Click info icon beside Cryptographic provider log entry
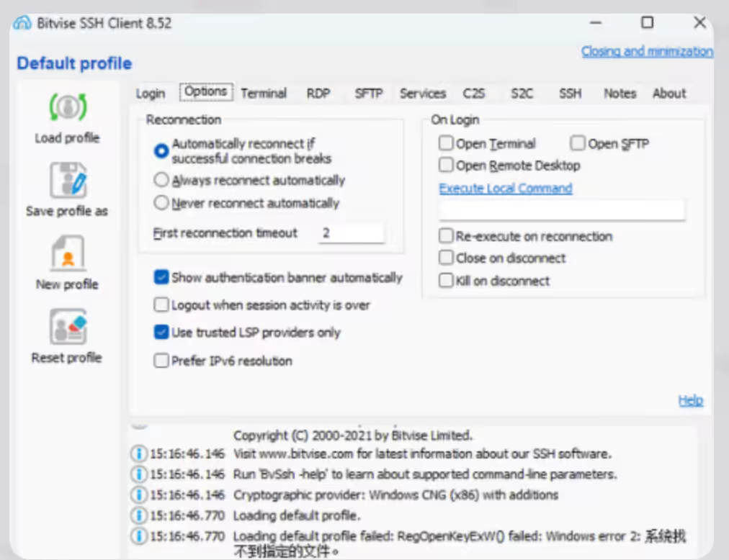Viewport: 729px width, 560px height. 138,494
